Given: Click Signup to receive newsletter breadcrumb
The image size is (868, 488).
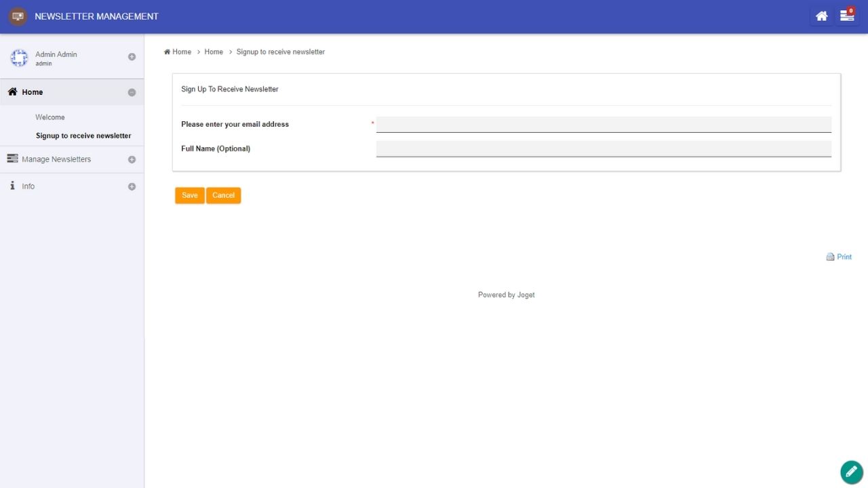Looking at the screenshot, I should (x=281, y=52).
